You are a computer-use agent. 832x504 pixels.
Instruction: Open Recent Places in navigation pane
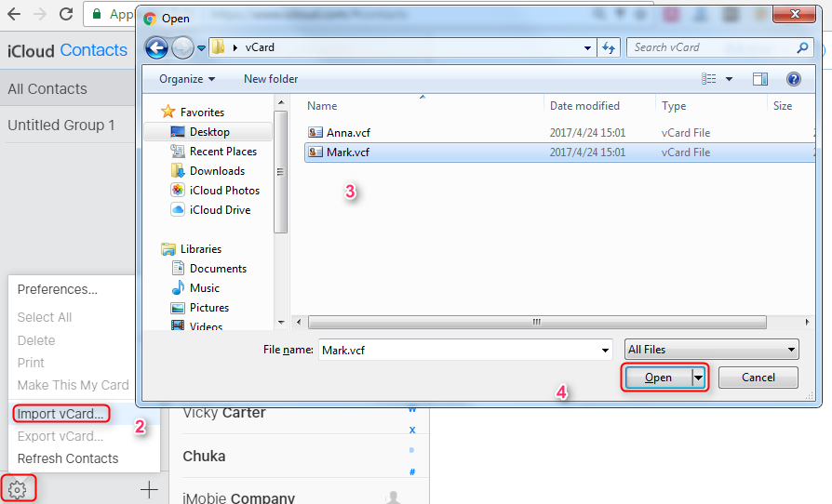(x=223, y=152)
